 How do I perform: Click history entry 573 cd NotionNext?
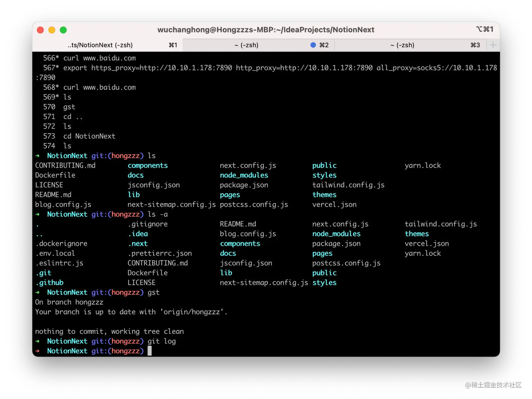click(79, 136)
